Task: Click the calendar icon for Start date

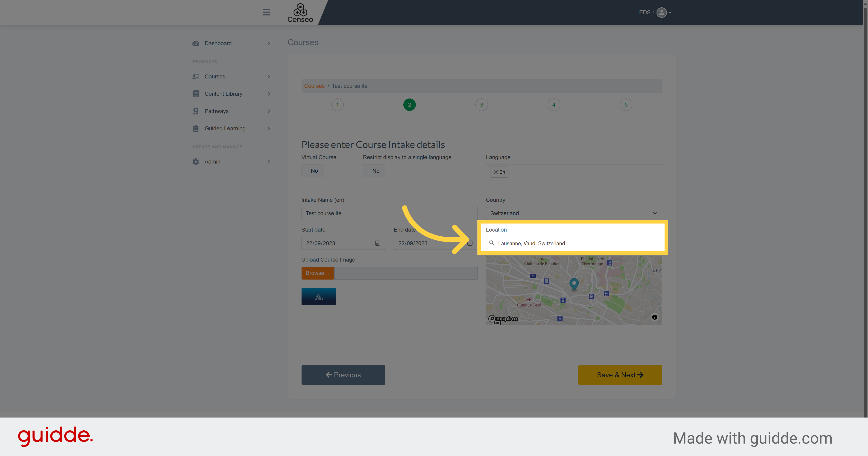Action: pos(377,243)
